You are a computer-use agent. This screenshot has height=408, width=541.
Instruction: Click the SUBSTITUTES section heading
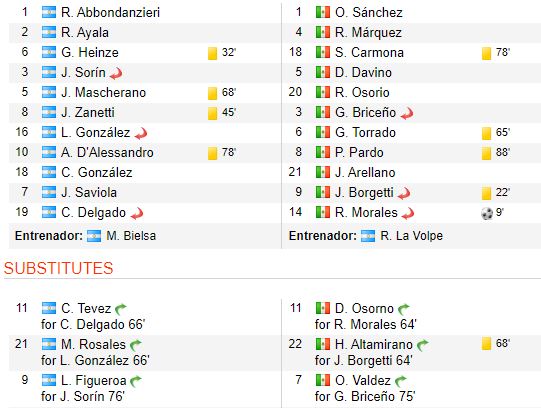(x=59, y=268)
